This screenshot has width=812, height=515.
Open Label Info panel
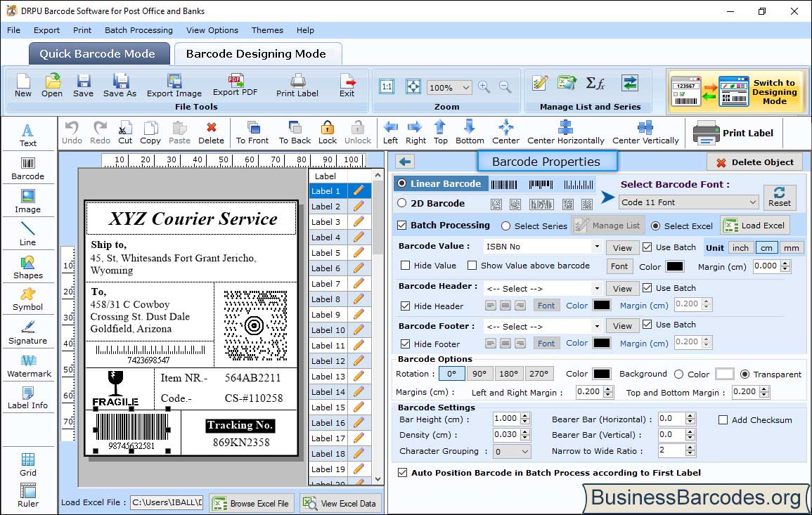[x=28, y=398]
